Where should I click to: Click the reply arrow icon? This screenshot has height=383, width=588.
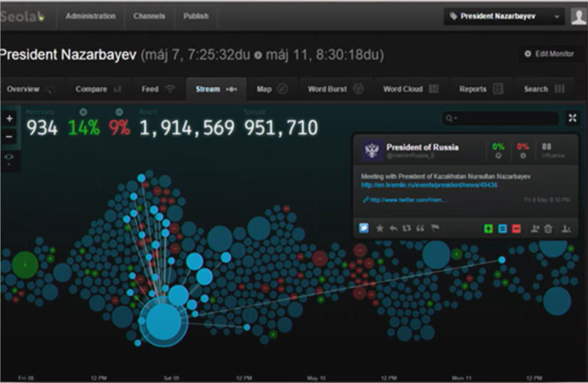[394, 228]
